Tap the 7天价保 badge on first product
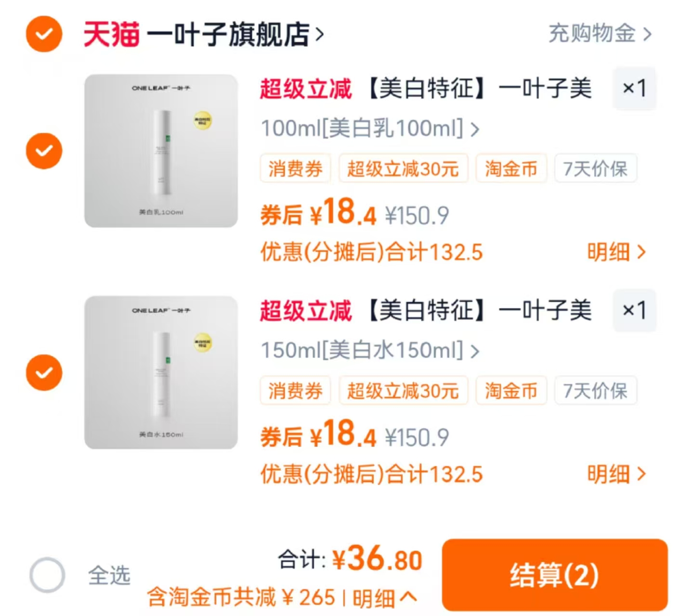 coord(596,168)
